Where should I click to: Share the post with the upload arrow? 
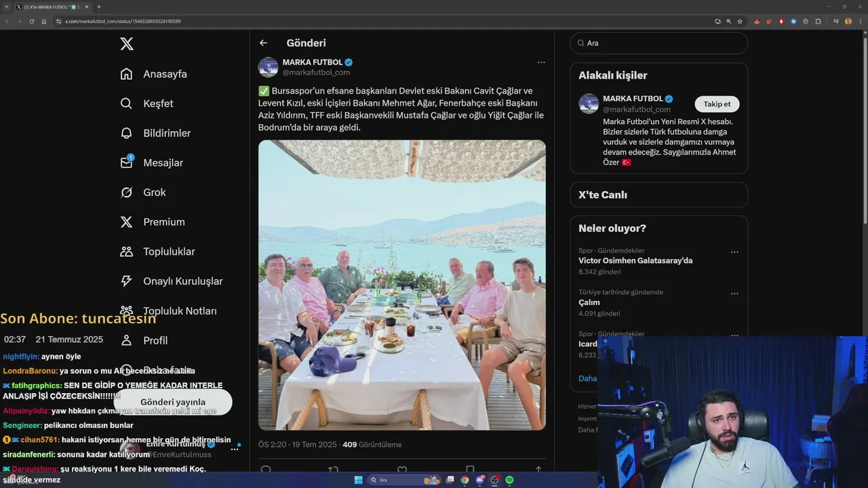tap(538, 469)
